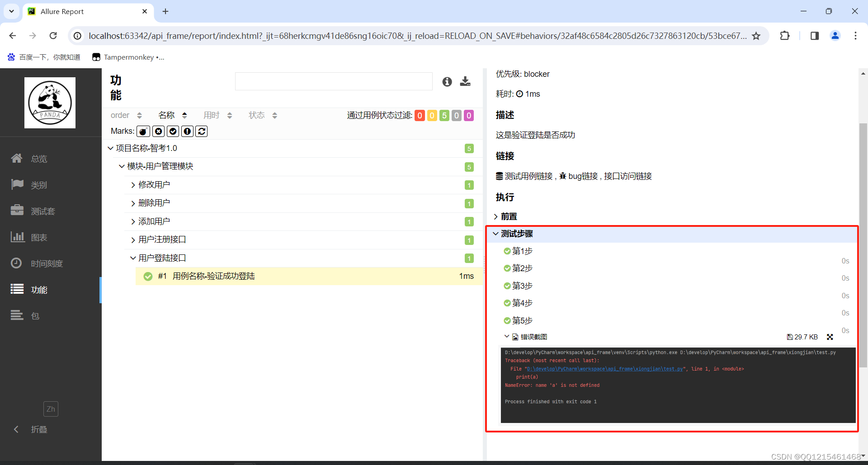Click the attachment size 29.7 KB icon
This screenshot has width=868, height=465.
pyautogui.click(x=802, y=337)
